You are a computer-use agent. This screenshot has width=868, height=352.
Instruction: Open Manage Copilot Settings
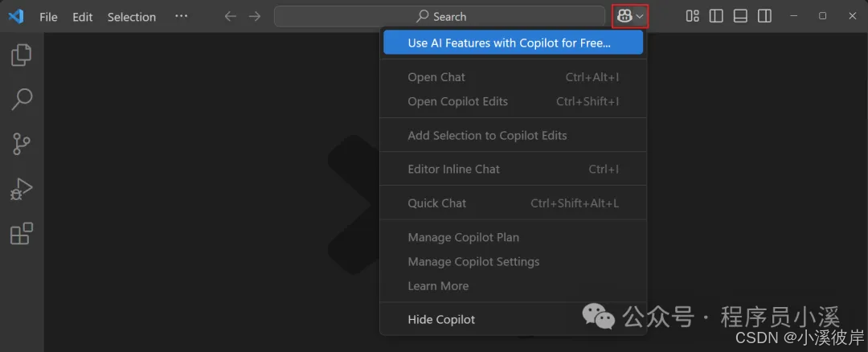tap(513, 261)
